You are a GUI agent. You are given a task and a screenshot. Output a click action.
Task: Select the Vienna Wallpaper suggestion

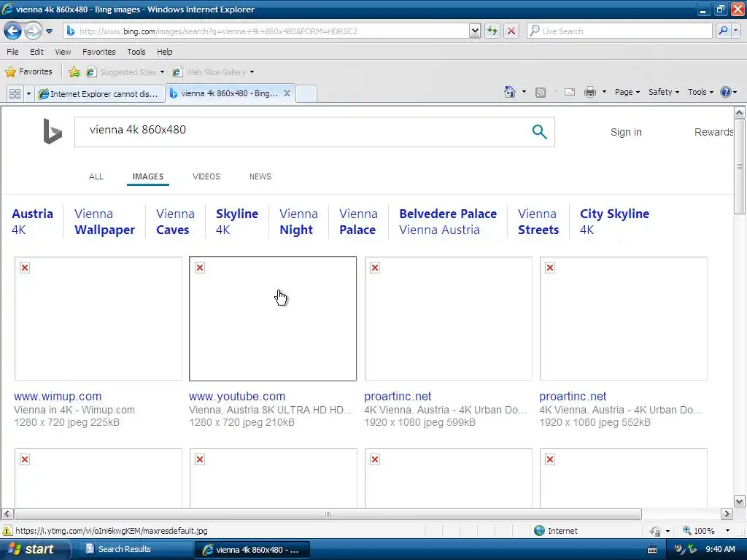click(x=105, y=222)
